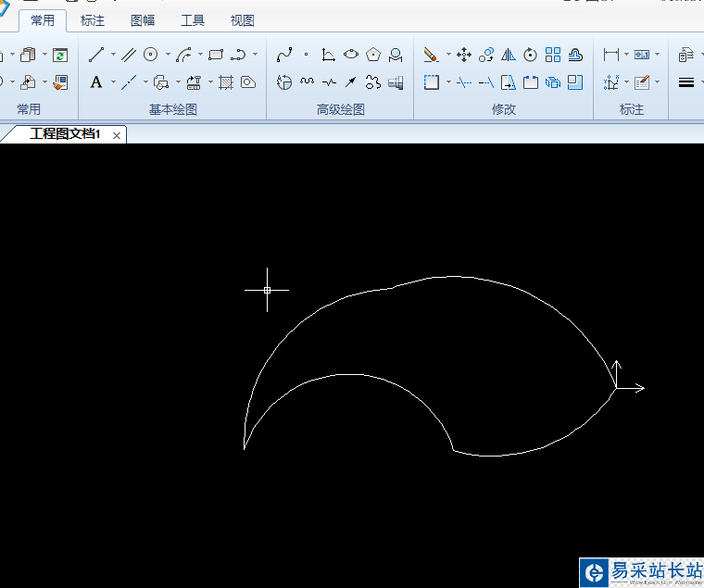The width and height of the screenshot is (704, 588).
Task: Click the 基本绘图 group label
Action: (173, 109)
